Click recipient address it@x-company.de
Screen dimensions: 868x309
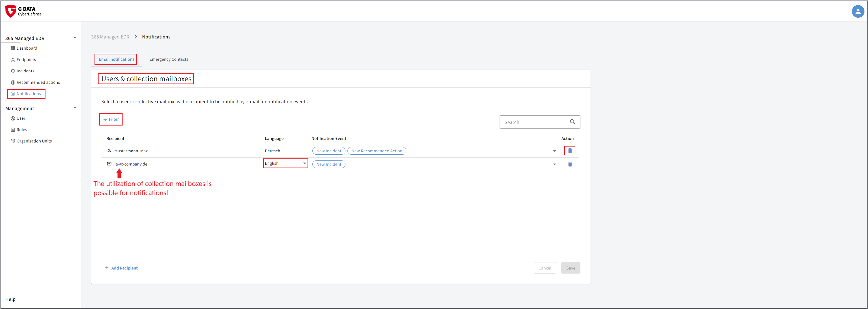[x=131, y=164]
